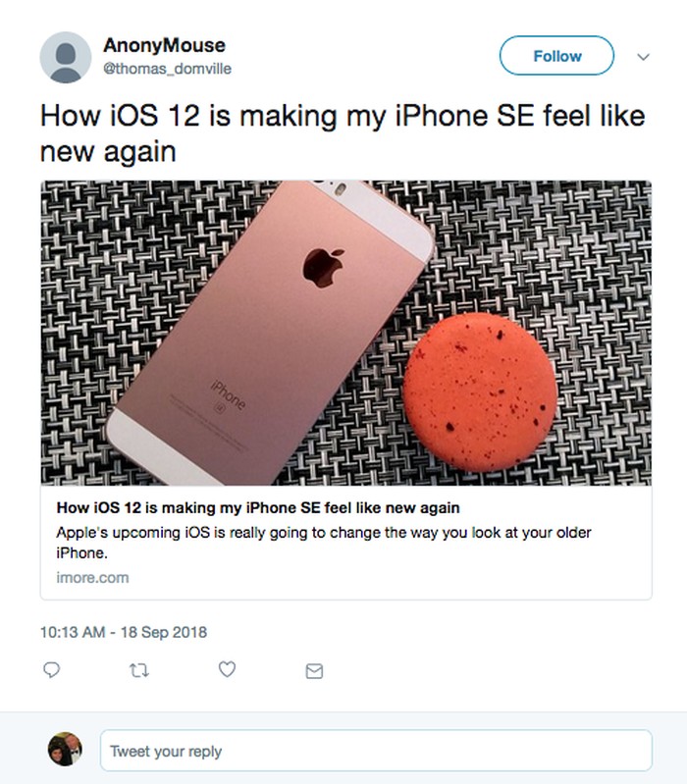
Task: Click into the "Tweet your reply" field
Action: pos(375,752)
